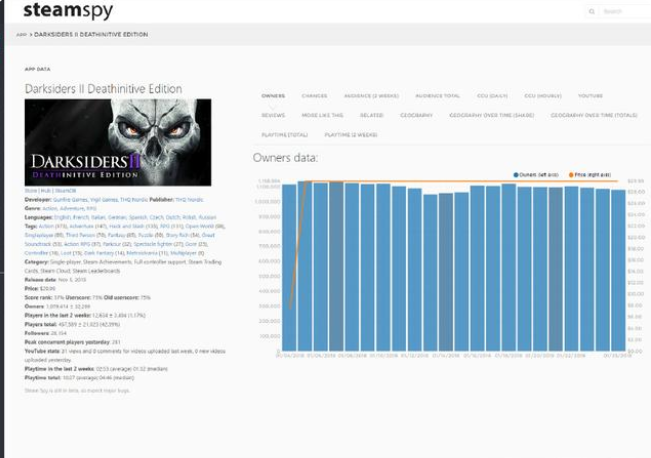Image resolution: width=651 pixels, height=458 pixels.
Task: Click the last blue owners bar
Action: click(x=618, y=270)
